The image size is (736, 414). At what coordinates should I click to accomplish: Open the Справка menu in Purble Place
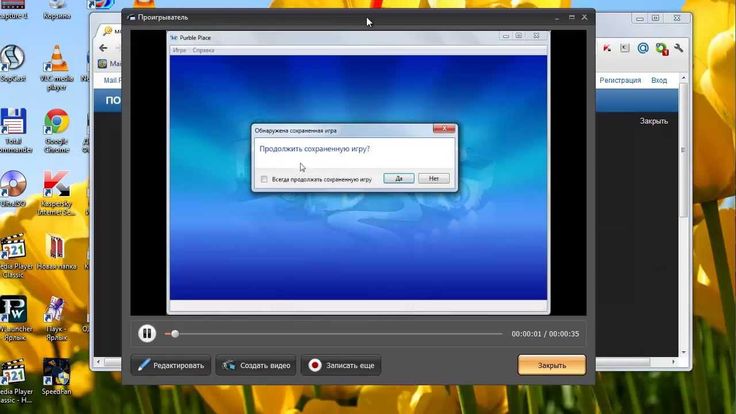[203, 50]
